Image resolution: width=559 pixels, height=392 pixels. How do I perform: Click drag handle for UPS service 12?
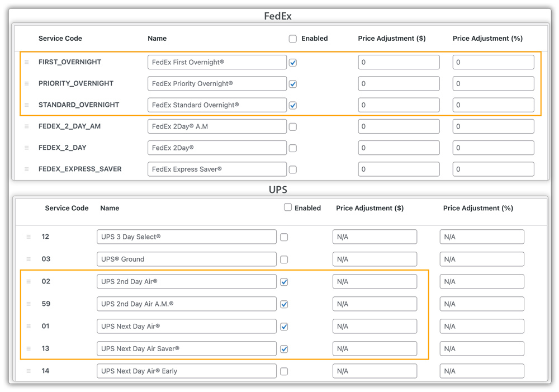coord(29,237)
